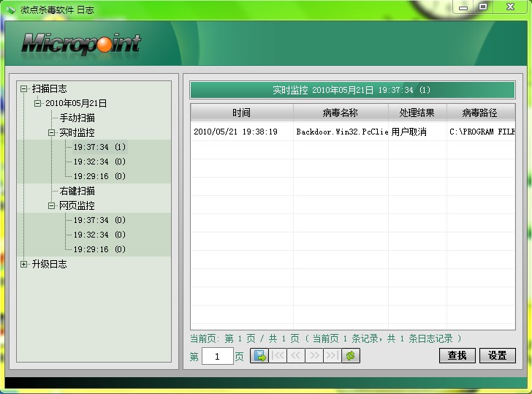Go to next page of log records
This screenshot has height=394, width=532.
tap(314, 356)
